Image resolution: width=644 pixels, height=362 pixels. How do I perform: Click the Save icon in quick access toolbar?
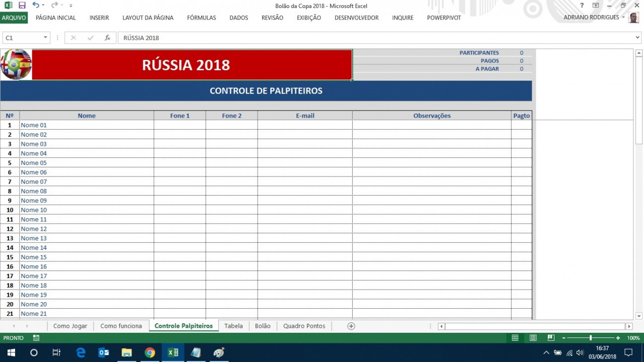[x=22, y=6]
